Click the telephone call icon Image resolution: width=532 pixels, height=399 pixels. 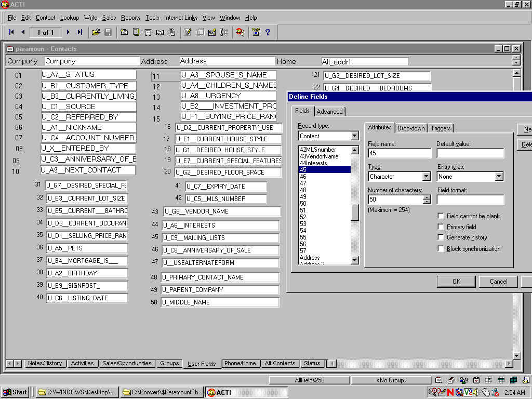click(x=148, y=32)
